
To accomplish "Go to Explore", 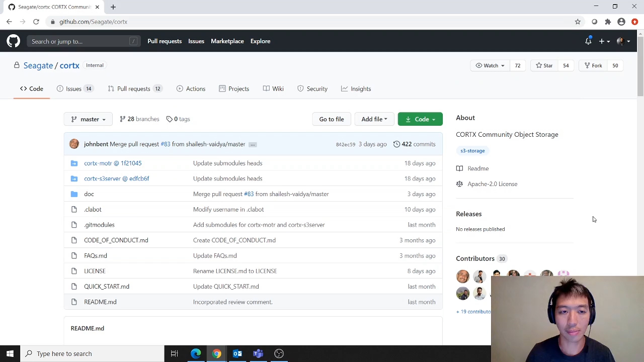I will (260, 41).
